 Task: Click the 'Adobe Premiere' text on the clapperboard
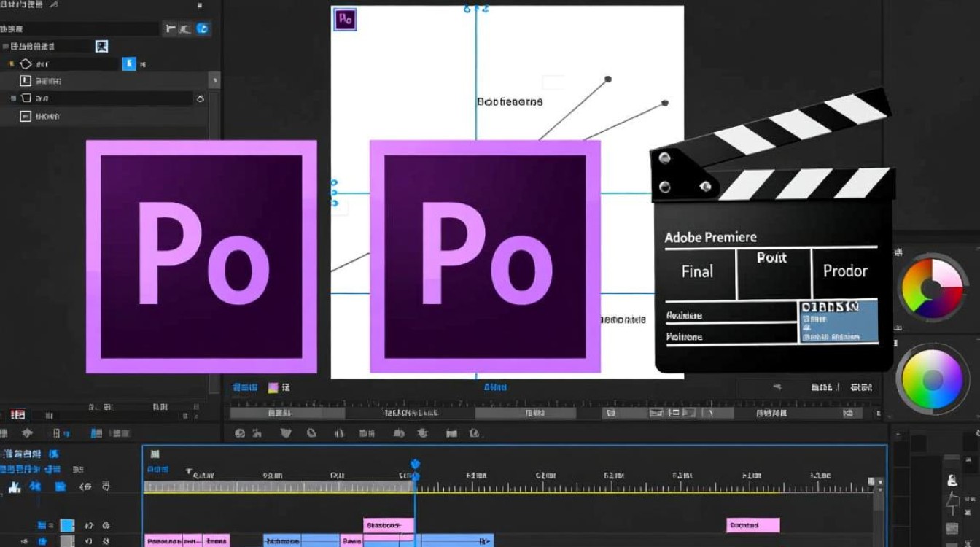coord(711,237)
